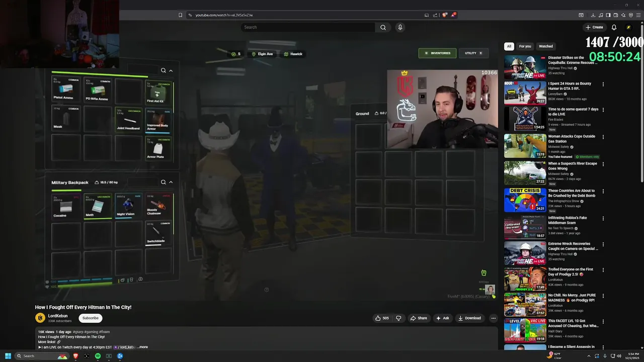Open "Extreme Wreck Recoveries" live thumbnail
The image size is (644, 362).
coord(525,253)
